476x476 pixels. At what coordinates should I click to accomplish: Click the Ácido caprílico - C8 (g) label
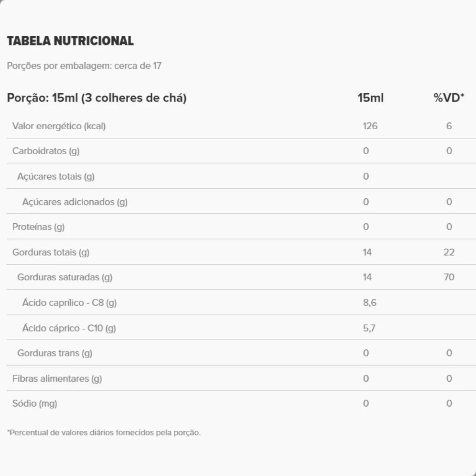pos(69,303)
